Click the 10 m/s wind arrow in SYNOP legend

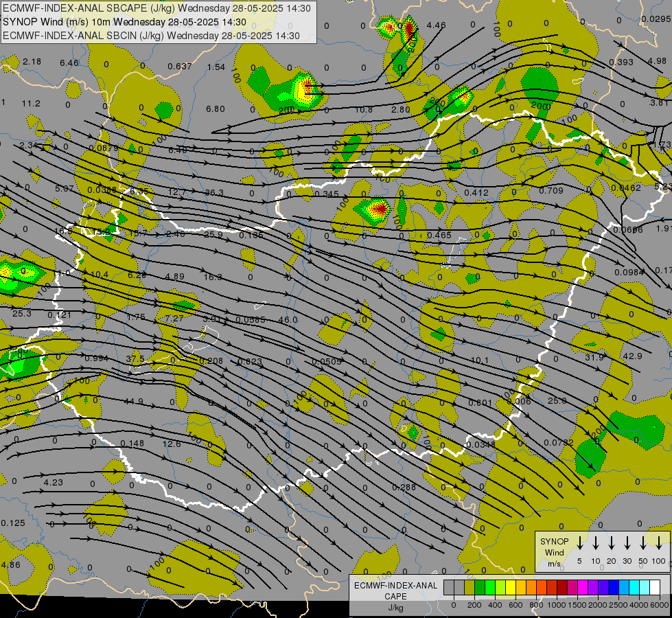coord(595,542)
